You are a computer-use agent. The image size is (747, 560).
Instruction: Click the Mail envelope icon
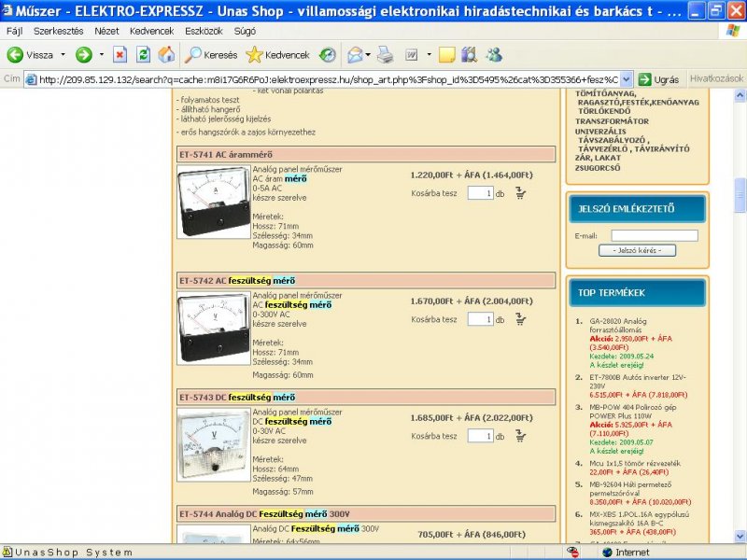pyautogui.click(x=355, y=55)
